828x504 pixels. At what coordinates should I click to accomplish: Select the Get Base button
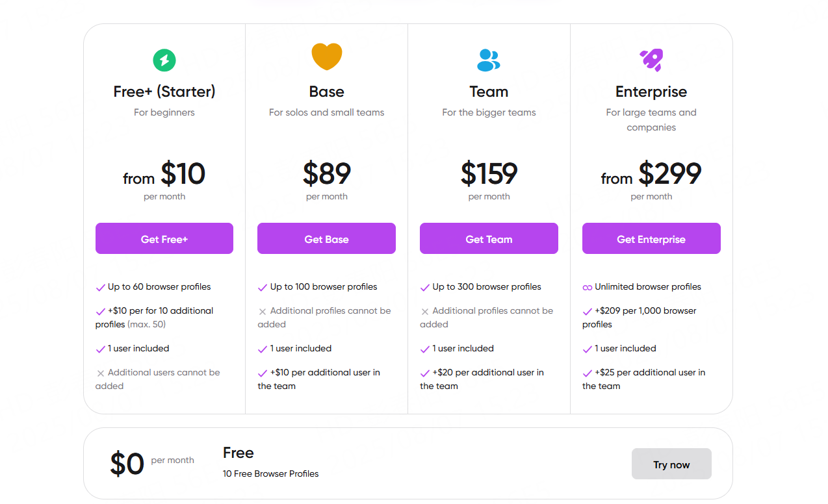pyautogui.click(x=326, y=238)
